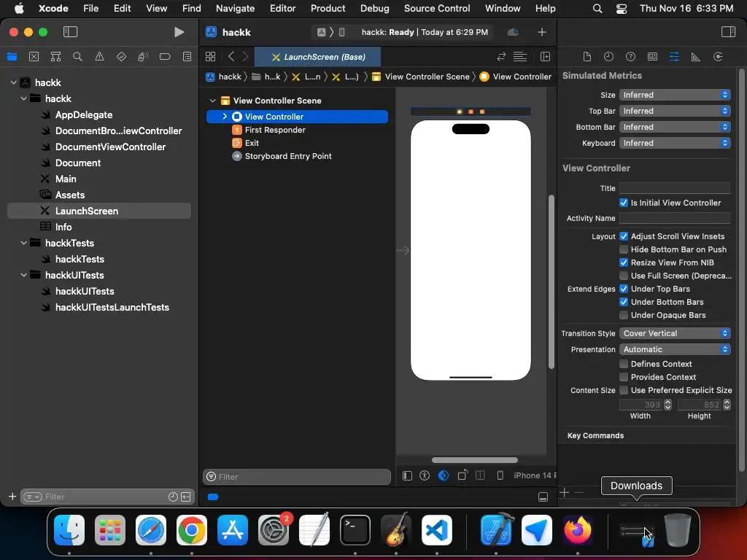The width and height of the screenshot is (747, 560).
Task: Open the Product menu
Action: (x=328, y=8)
